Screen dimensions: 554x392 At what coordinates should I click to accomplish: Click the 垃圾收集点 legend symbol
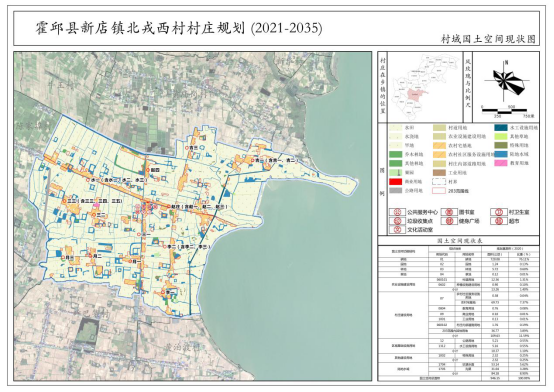[x=397, y=221]
